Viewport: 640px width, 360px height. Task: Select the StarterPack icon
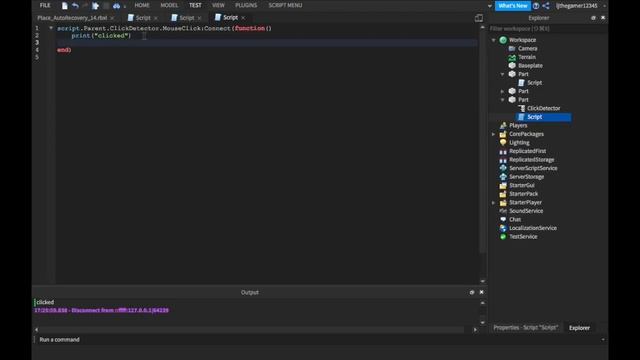click(x=503, y=194)
